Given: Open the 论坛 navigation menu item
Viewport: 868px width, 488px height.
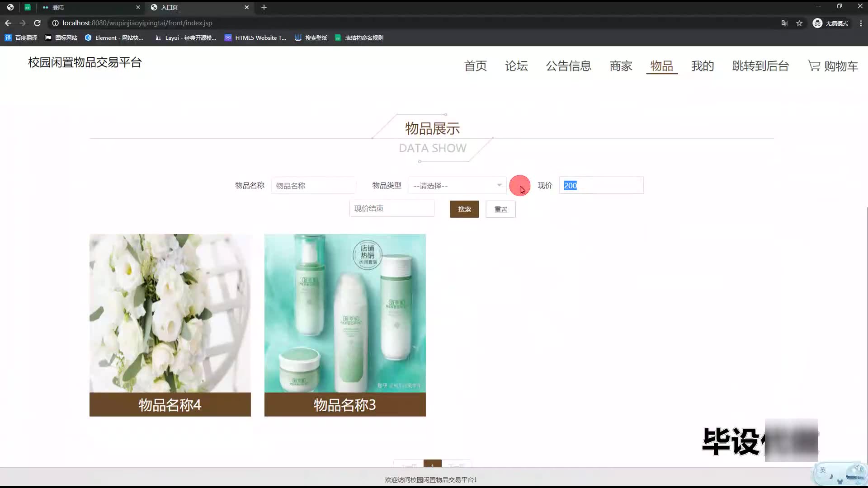Looking at the screenshot, I should [x=516, y=66].
